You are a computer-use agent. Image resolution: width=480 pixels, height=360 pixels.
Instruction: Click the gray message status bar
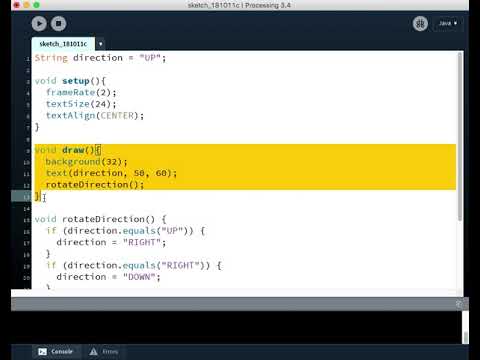[240, 304]
